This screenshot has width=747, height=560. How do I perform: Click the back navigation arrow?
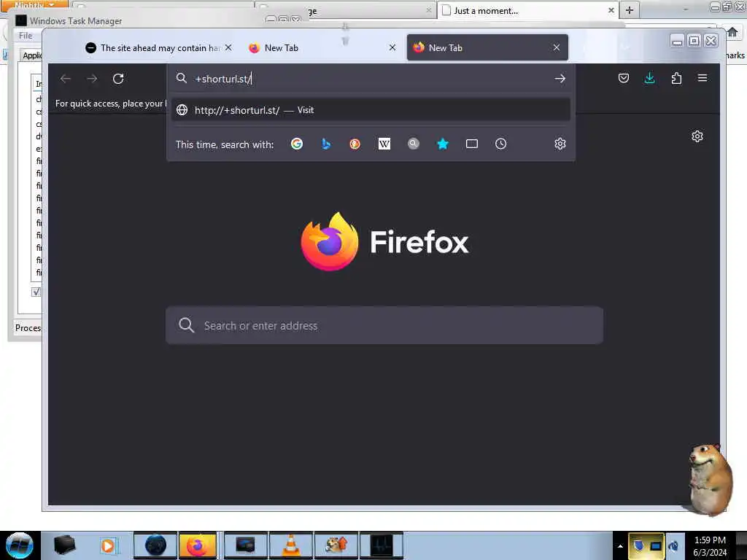click(66, 79)
